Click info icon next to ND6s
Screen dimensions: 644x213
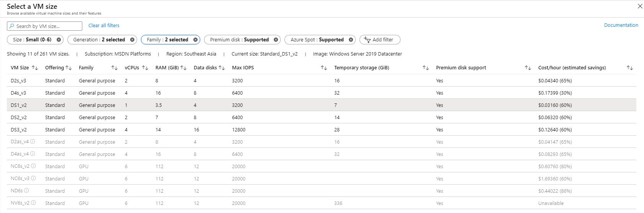tap(26, 191)
